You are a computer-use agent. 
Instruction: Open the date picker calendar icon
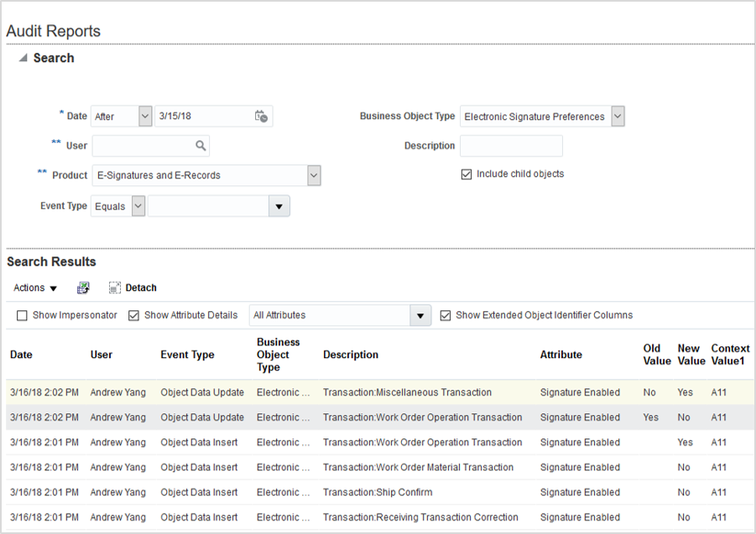coord(261,117)
